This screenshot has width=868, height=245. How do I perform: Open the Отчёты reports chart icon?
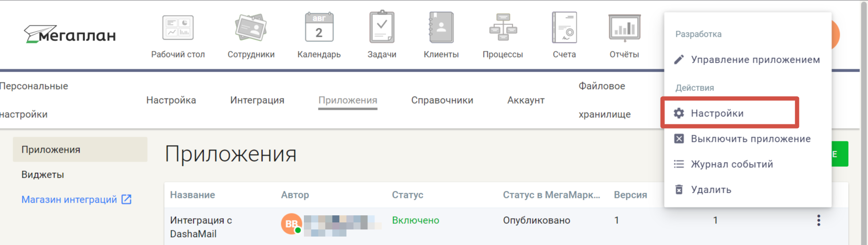pyautogui.click(x=624, y=28)
